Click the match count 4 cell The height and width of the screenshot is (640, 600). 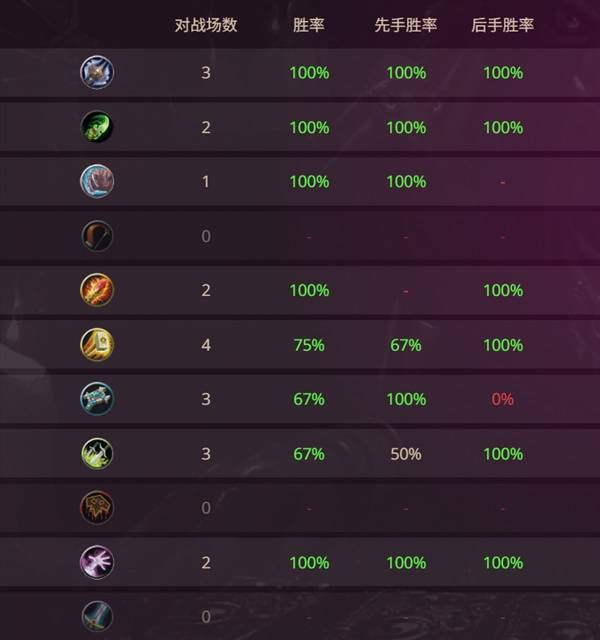[206, 345]
